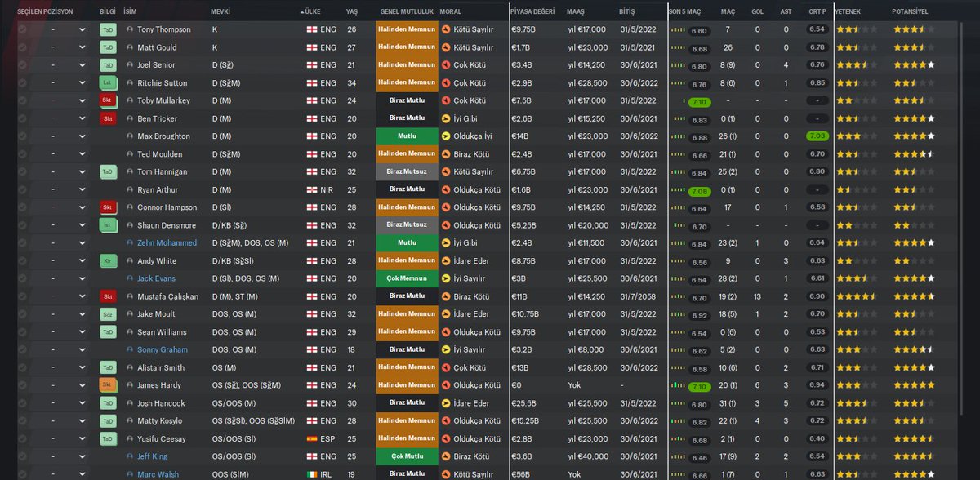Click Max Broughton's green Mutlu happiness cell

click(x=406, y=136)
